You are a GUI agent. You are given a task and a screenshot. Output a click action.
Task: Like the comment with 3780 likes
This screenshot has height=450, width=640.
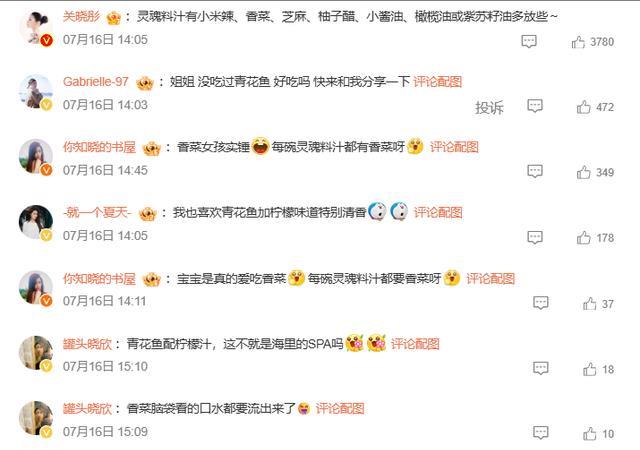578,42
